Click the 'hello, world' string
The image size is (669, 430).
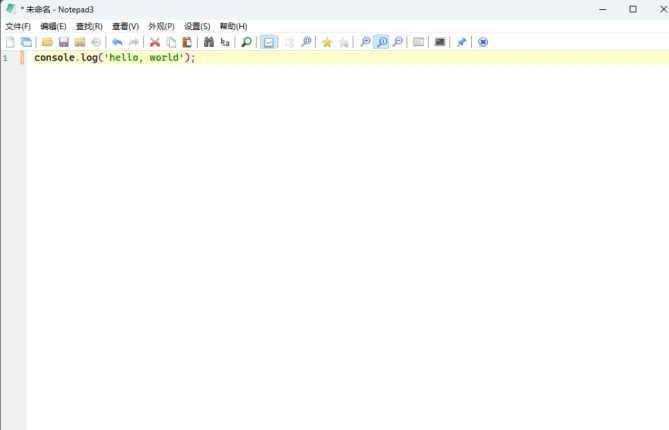144,58
